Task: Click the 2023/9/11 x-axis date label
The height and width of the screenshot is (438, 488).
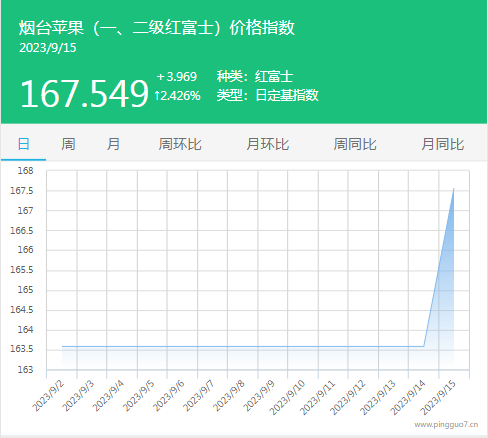Action: pyautogui.click(x=318, y=397)
